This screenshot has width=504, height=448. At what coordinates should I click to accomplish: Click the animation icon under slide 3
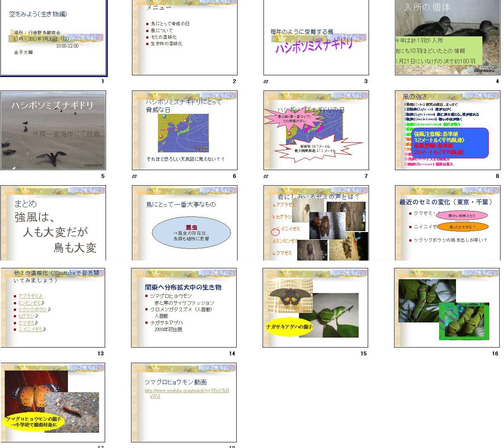[266, 81]
